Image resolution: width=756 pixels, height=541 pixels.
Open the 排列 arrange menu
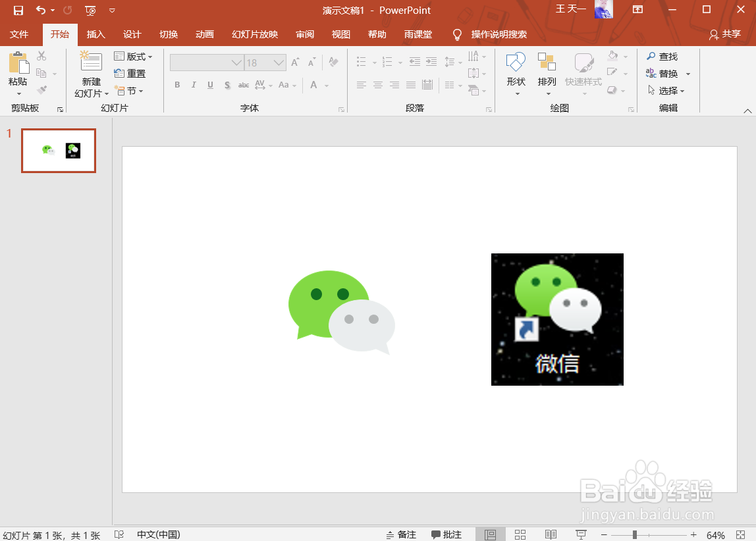point(547,73)
